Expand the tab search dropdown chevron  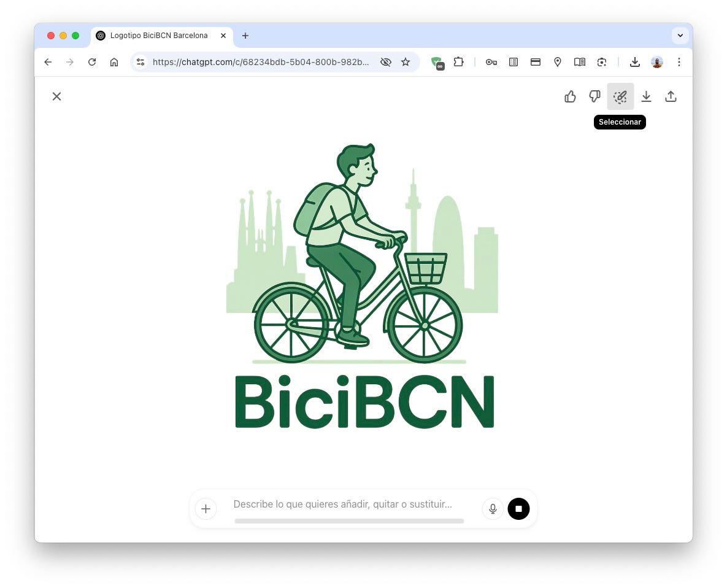[x=680, y=36]
